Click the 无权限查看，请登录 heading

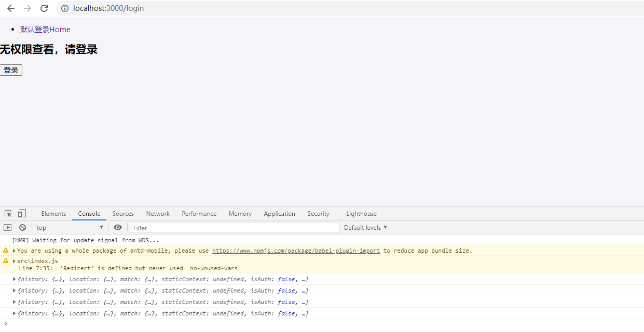click(x=49, y=50)
